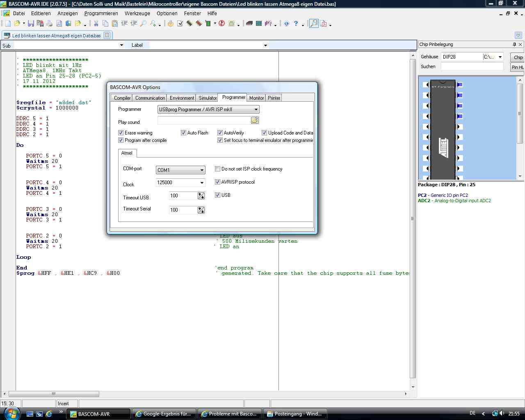This screenshot has height=420, width=525.
Task: Click the Copy toolbar icon
Action: point(105,24)
